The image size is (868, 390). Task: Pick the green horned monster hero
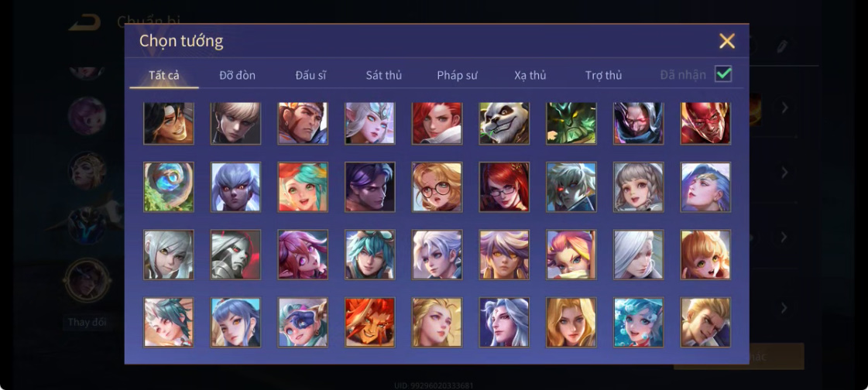pos(571,123)
